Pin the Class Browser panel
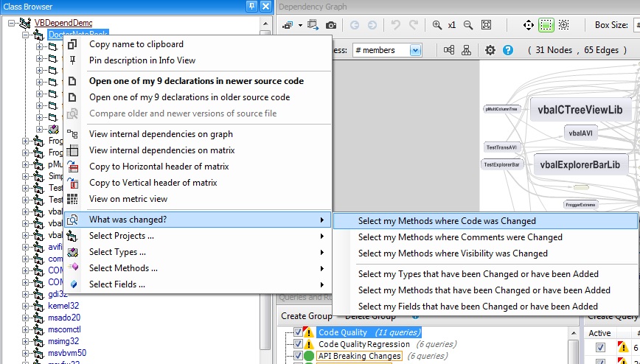Screen dimensions: 640x364 [x=253, y=6]
